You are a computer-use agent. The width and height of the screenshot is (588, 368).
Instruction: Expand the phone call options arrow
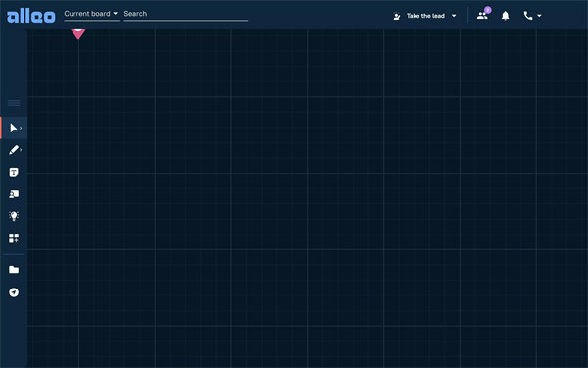(539, 16)
